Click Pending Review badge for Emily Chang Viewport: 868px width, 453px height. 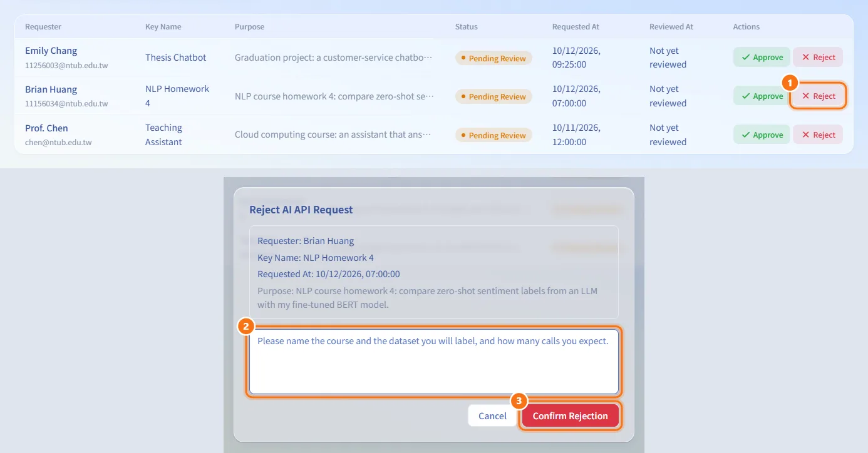coord(493,58)
